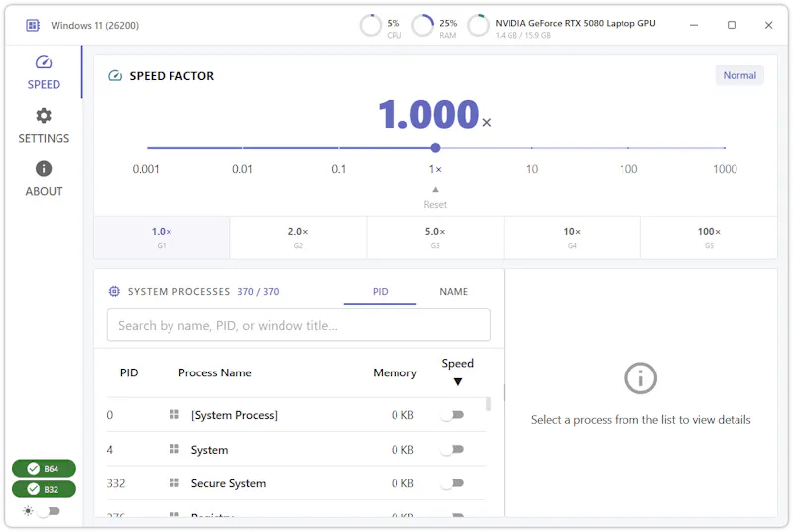The image size is (793, 532).
Task: Click the app logo icon in title bar
Action: (x=33, y=25)
